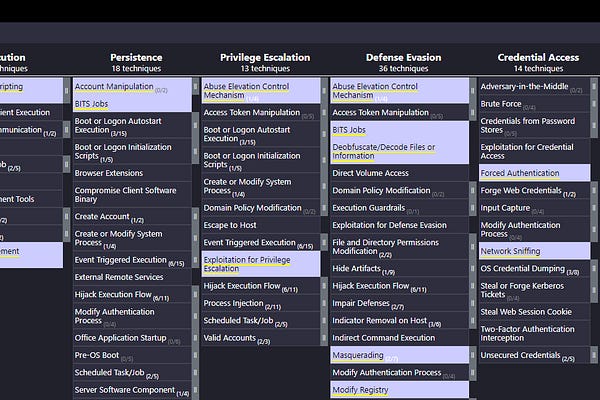Expand Unsecured Credentials sub-techniques handle

[x=594, y=355]
